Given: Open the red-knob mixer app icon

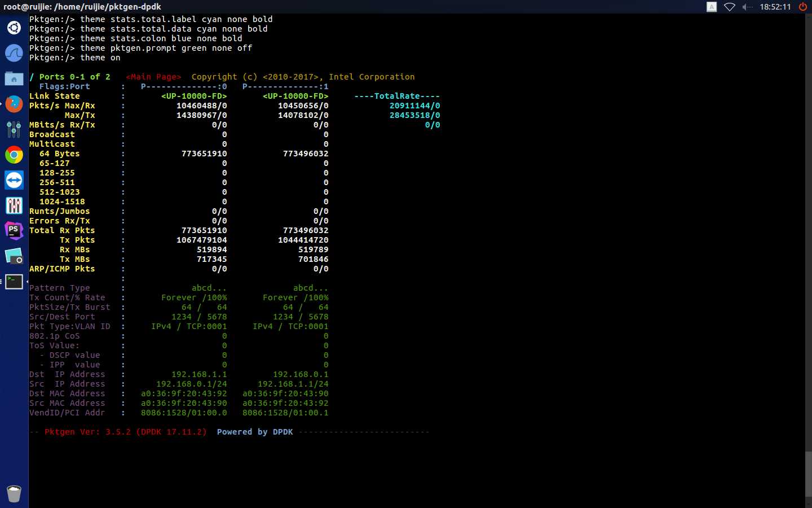Looking at the screenshot, I should pyautogui.click(x=14, y=205).
